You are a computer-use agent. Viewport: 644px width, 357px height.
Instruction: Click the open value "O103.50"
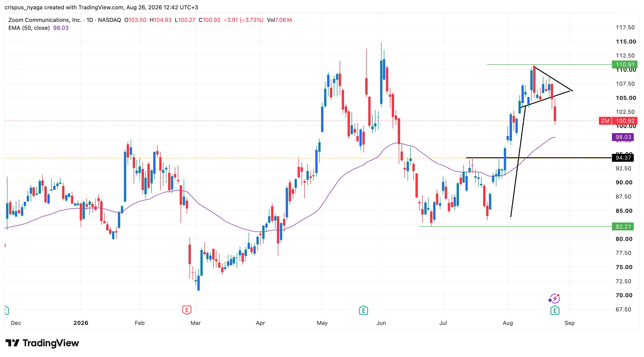(x=135, y=20)
